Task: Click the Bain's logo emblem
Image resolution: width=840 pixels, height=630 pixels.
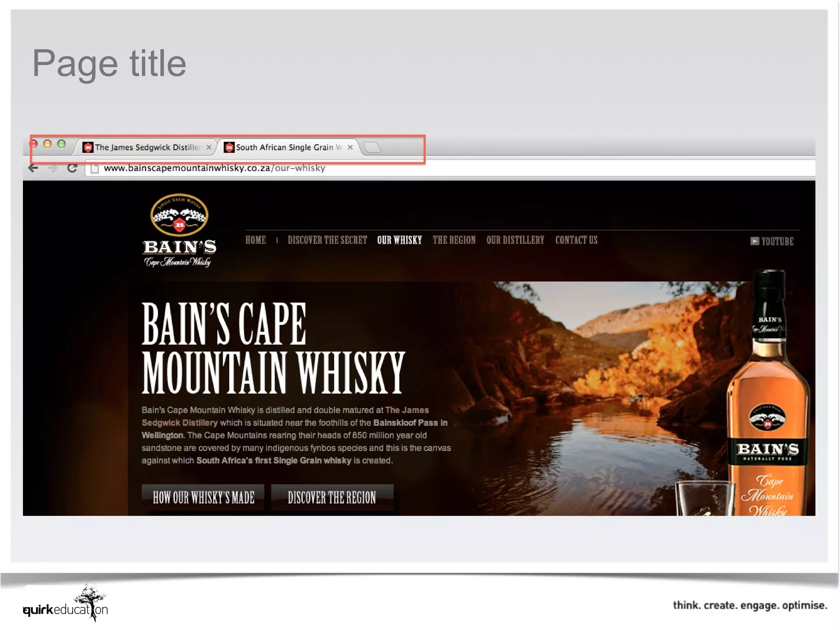Action: click(x=179, y=215)
